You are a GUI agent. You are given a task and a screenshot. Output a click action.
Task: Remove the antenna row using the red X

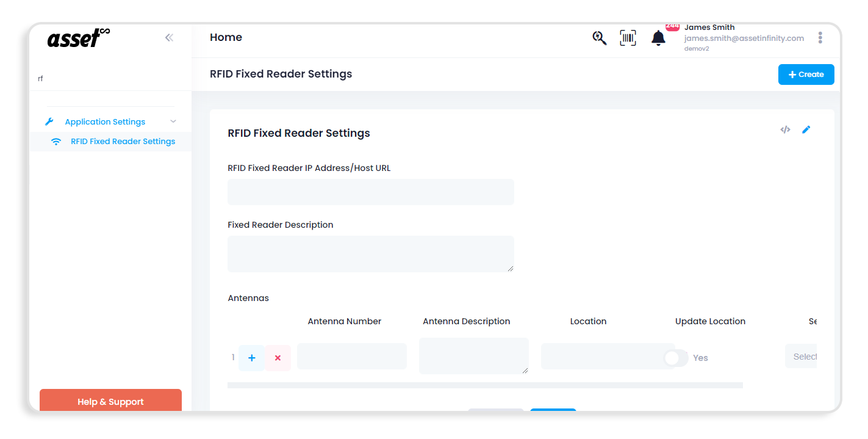pos(278,358)
